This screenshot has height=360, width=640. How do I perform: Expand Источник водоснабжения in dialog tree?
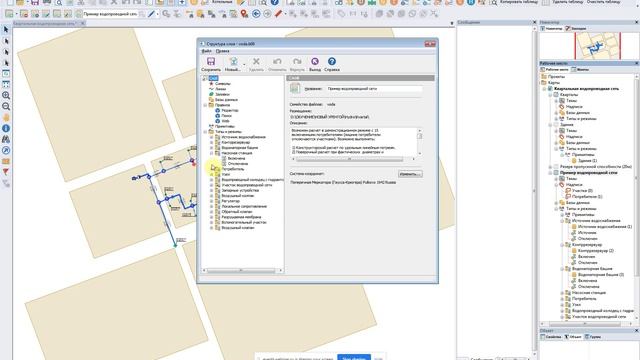click(212, 137)
